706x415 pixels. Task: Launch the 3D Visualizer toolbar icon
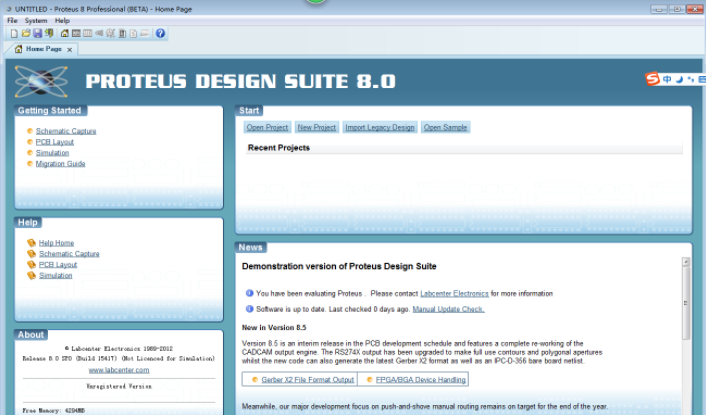pos(99,33)
